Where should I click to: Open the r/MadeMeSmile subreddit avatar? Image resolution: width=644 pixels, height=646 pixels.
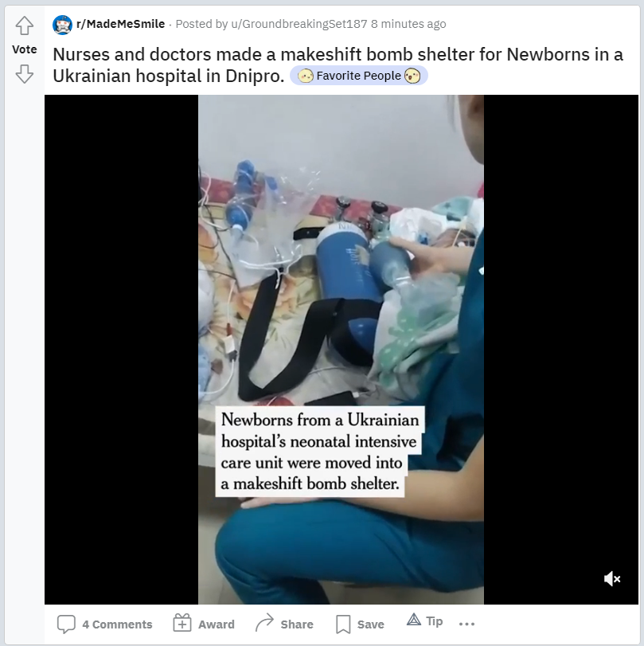[x=62, y=25]
